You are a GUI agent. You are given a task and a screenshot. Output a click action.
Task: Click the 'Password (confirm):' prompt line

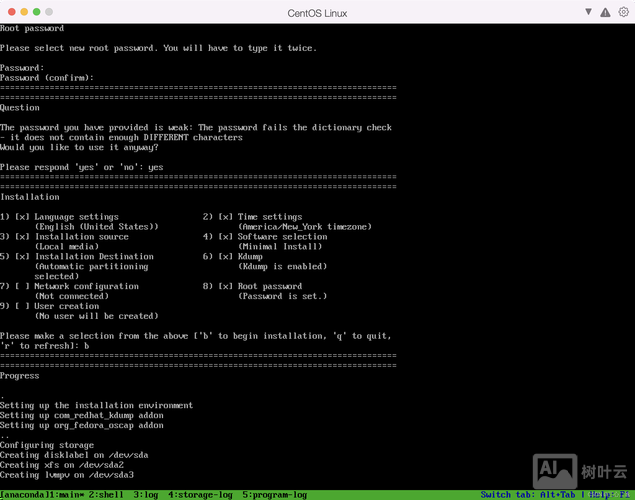[x=47, y=78]
